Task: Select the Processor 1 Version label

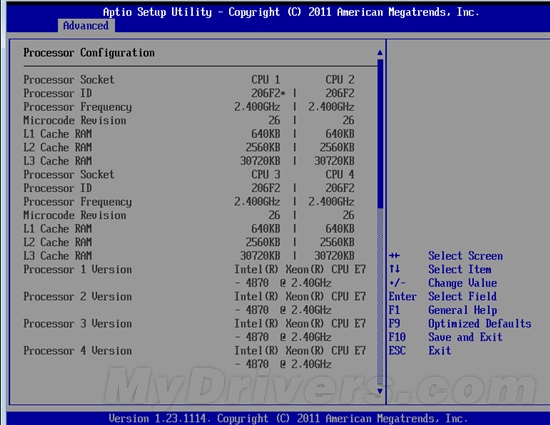Action: (x=78, y=269)
